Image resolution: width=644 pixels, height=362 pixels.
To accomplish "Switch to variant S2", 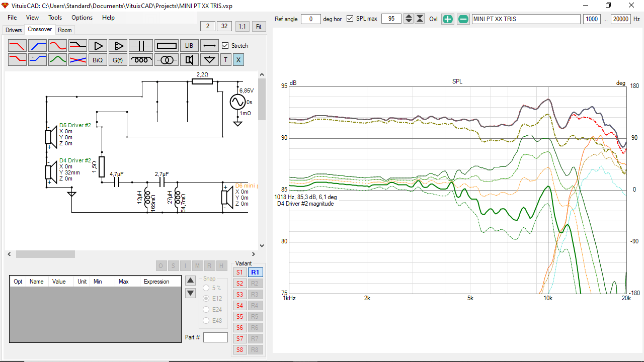I will pos(239,284).
